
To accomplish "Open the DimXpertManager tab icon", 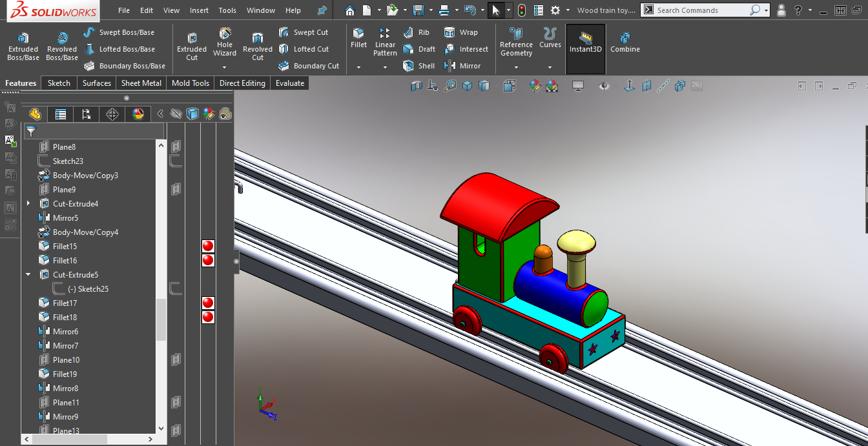I will click(x=112, y=114).
